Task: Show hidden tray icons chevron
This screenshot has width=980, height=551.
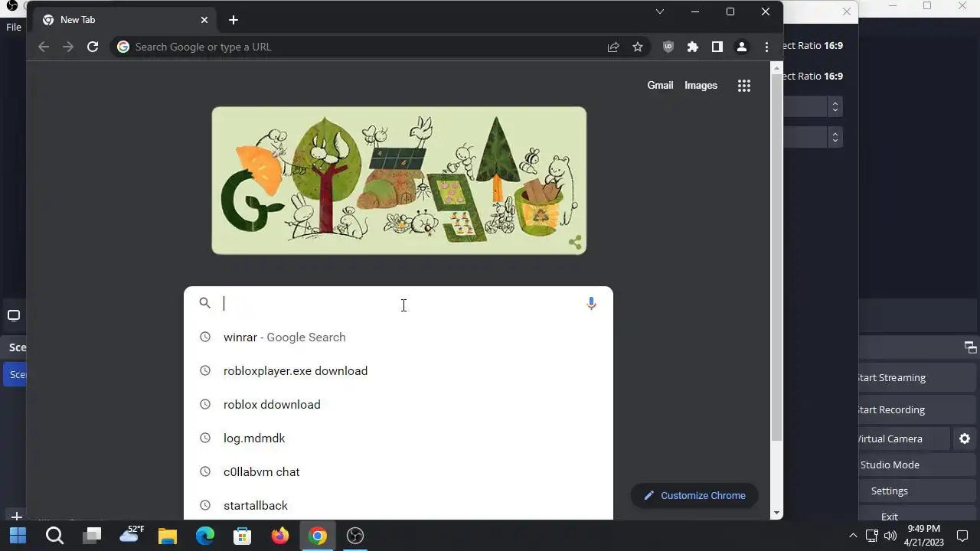Action: pos(854,536)
